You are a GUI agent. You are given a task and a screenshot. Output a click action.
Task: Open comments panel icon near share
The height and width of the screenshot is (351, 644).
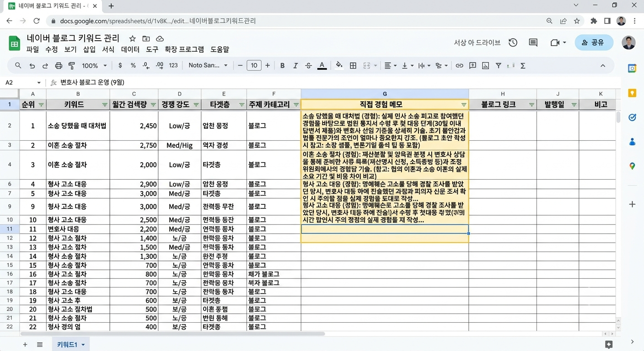coord(533,43)
